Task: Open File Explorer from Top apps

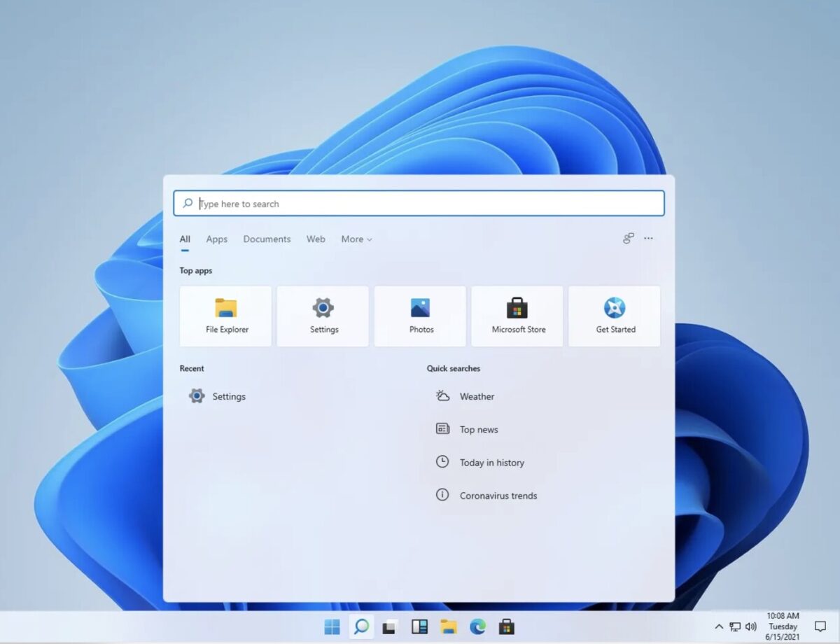Action: pos(225,315)
